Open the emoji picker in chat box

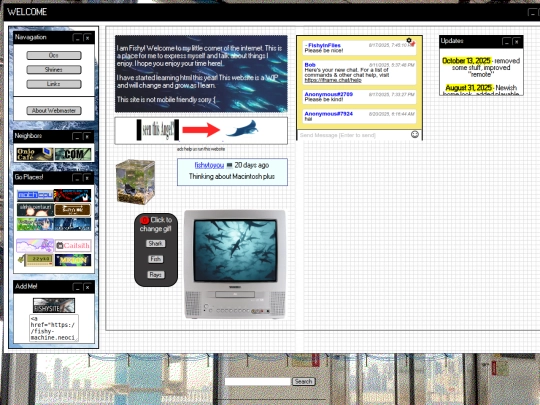click(415, 134)
